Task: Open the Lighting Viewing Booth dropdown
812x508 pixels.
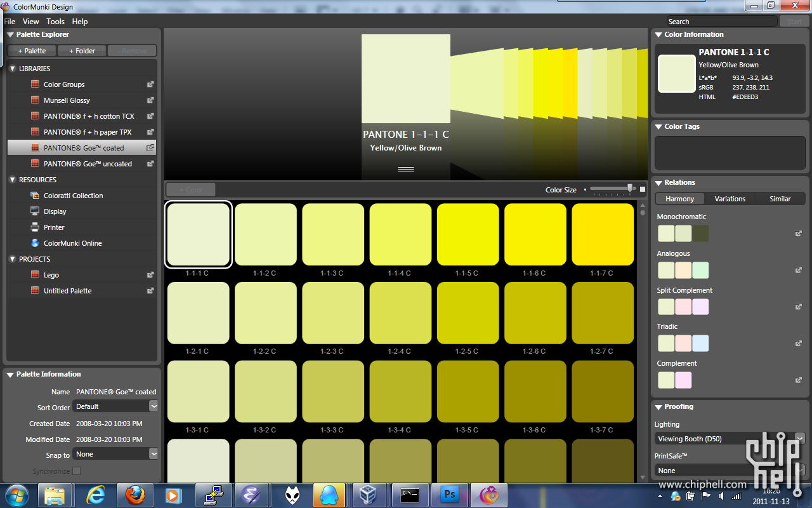Action: pyautogui.click(x=730, y=438)
